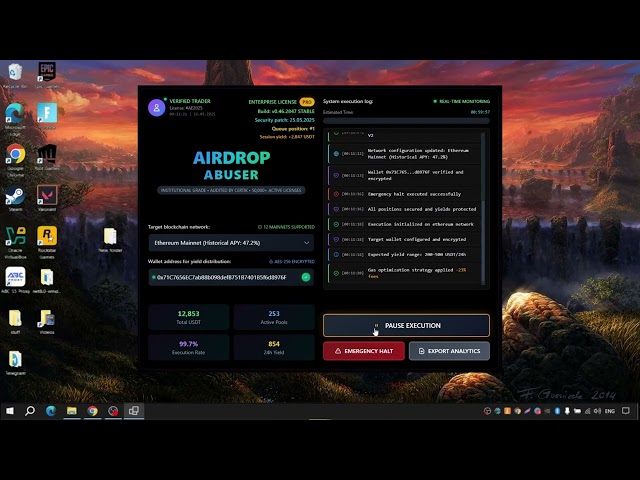The height and width of the screenshot is (480, 640).
Task: Select the Telegram file icon on desktop
Action: click(15, 362)
